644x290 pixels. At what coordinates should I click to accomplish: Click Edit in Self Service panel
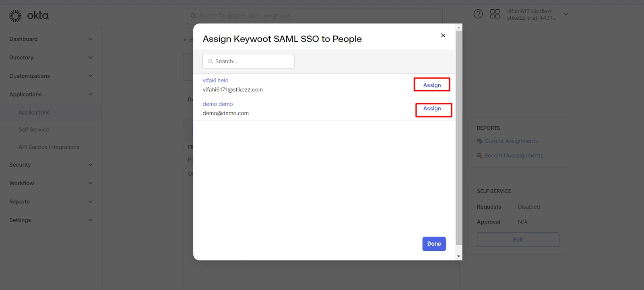(518, 240)
